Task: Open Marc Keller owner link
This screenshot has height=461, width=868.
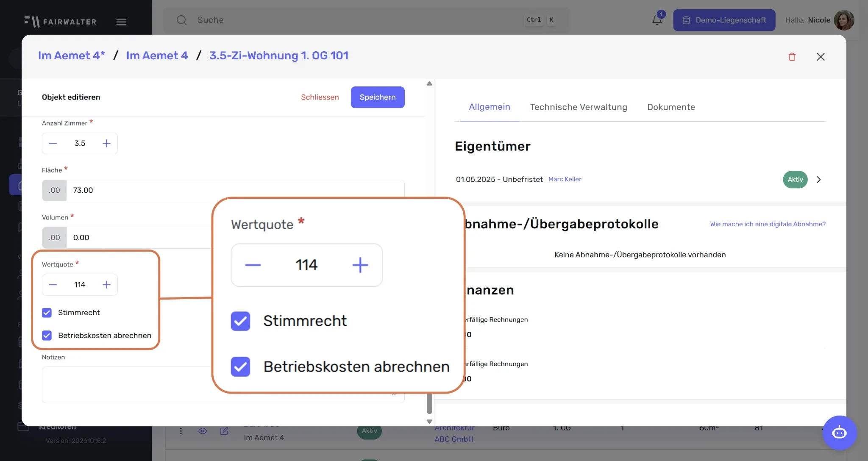Action: (x=565, y=179)
